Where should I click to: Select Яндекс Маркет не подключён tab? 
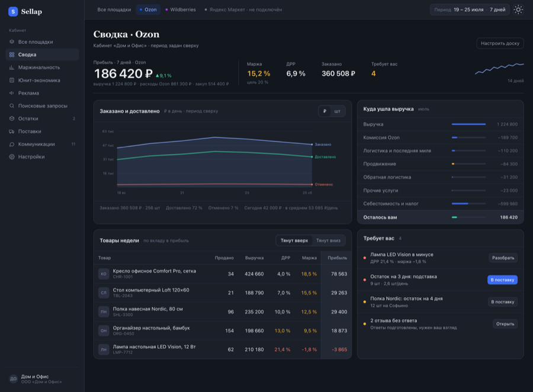pyautogui.click(x=243, y=9)
